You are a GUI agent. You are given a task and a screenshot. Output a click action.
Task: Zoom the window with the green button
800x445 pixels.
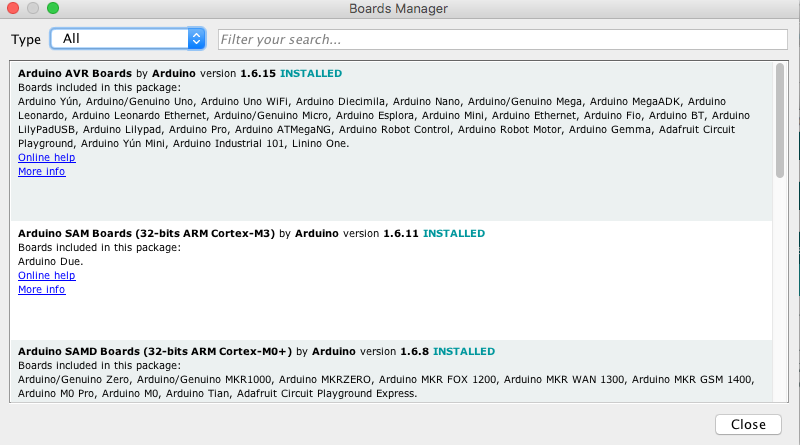[53, 9]
